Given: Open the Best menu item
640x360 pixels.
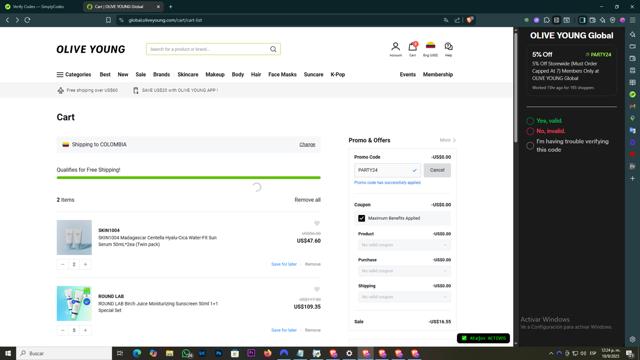Looking at the screenshot, I should click(x=105, y=75).
